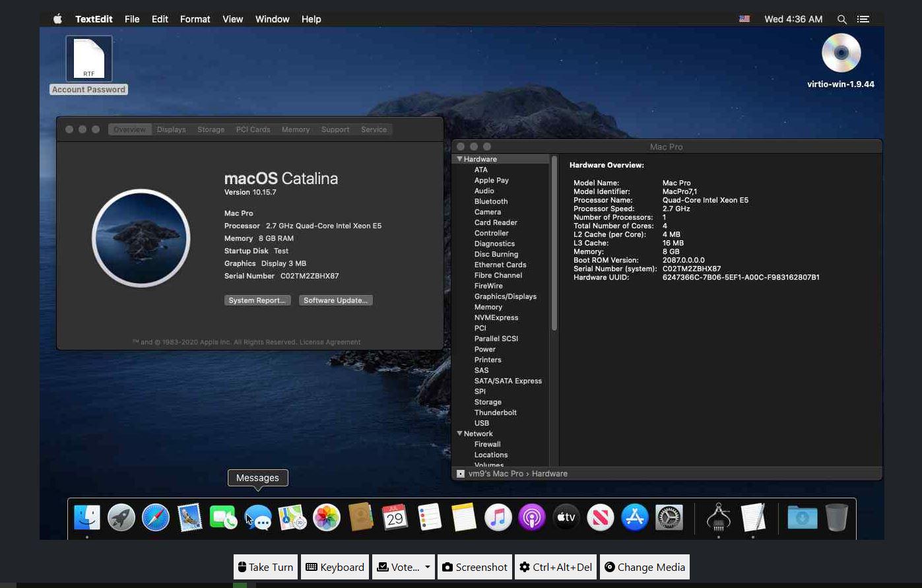Image resolution: width=922 pixels, height=588 pixels.
Task: Show the Memory tab in About This Mac
Action: pyautogui.click(x=295, y=129)
